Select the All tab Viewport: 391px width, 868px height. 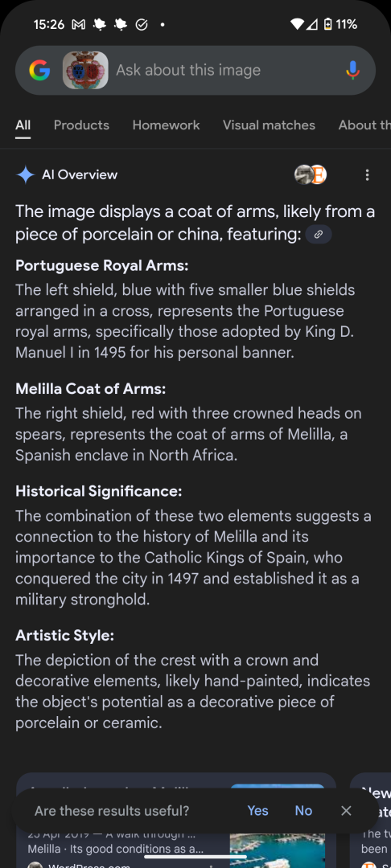point(23,125)
